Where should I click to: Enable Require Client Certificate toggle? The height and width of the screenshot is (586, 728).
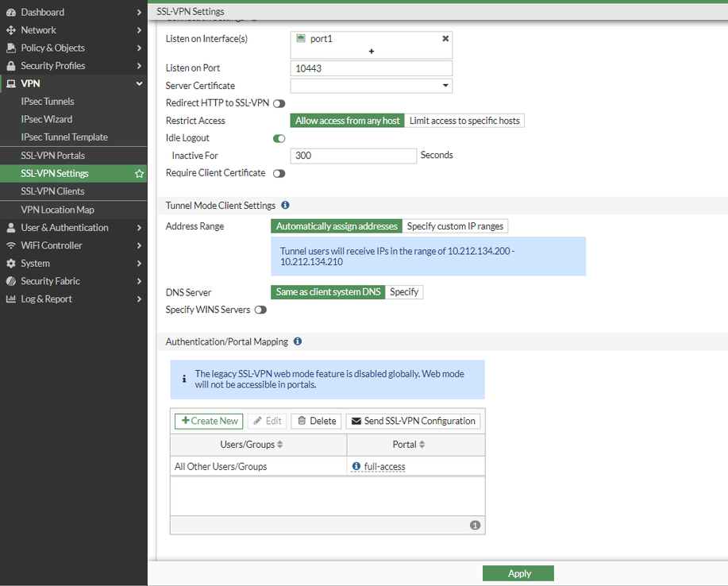[x=279, y=173]
